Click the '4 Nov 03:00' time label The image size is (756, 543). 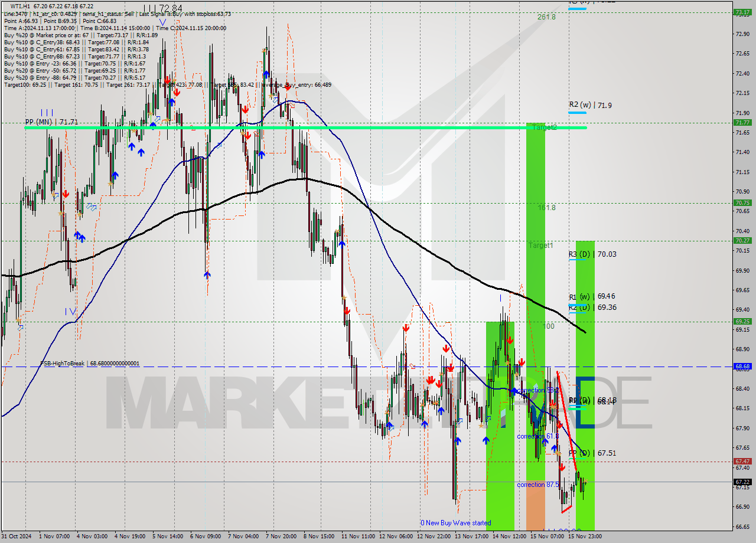pyautogui.click(x=92, y=536)
